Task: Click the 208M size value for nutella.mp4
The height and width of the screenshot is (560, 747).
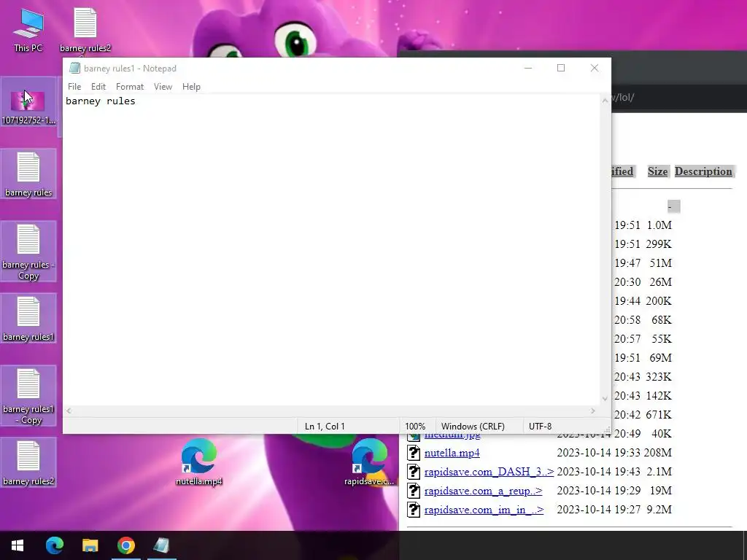Action: tap(657, 453)
